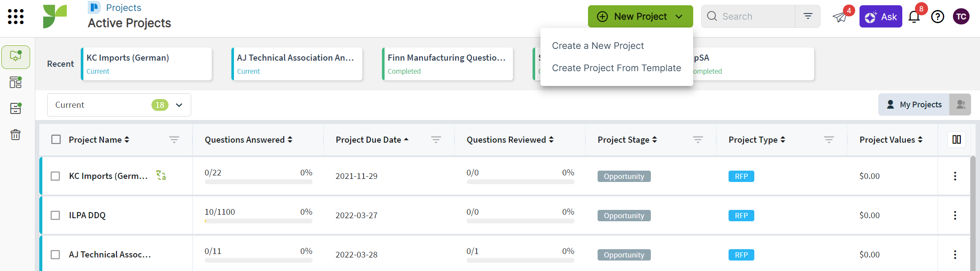Open the recent card ending in pSA

753,64
